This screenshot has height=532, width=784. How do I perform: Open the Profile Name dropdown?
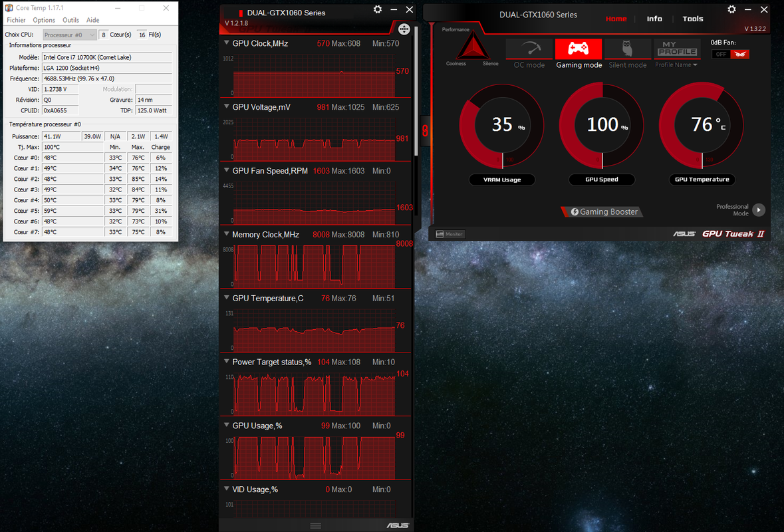(x=676, y=65)
